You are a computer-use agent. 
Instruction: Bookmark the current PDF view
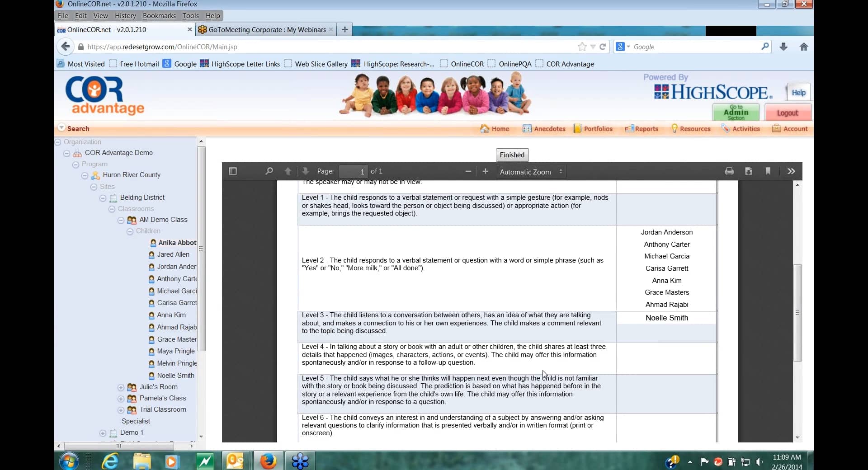point(768,171)
